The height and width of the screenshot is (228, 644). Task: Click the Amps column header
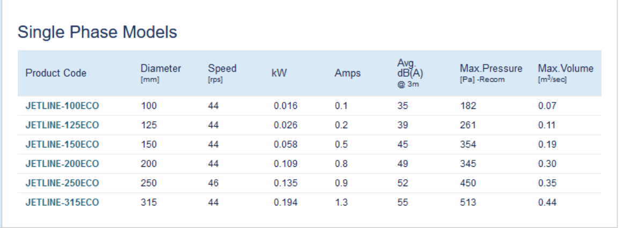point(347,73)
